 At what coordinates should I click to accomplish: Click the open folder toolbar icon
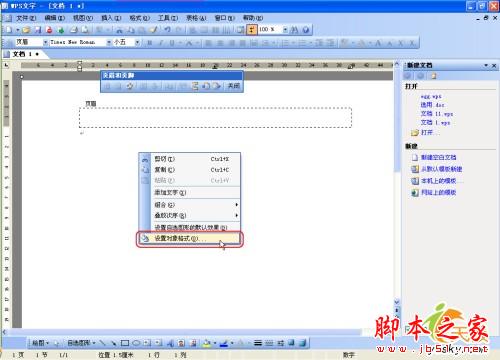(26, 30)
